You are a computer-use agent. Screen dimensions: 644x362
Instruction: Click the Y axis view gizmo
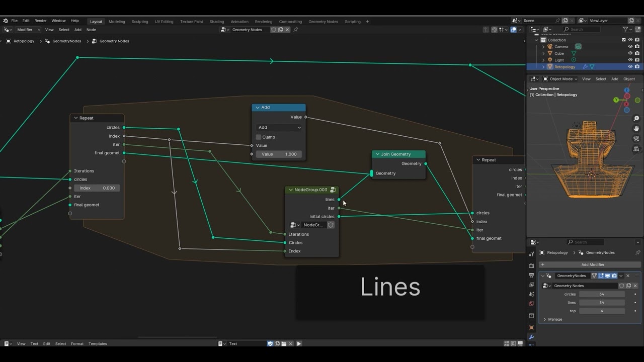tap(616, 100)
